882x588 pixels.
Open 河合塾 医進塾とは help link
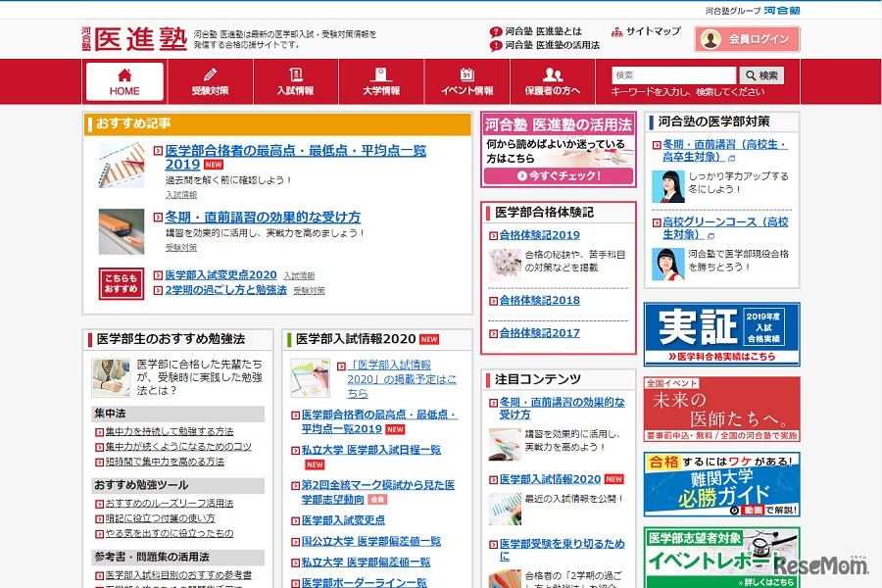tap(543, 31)
